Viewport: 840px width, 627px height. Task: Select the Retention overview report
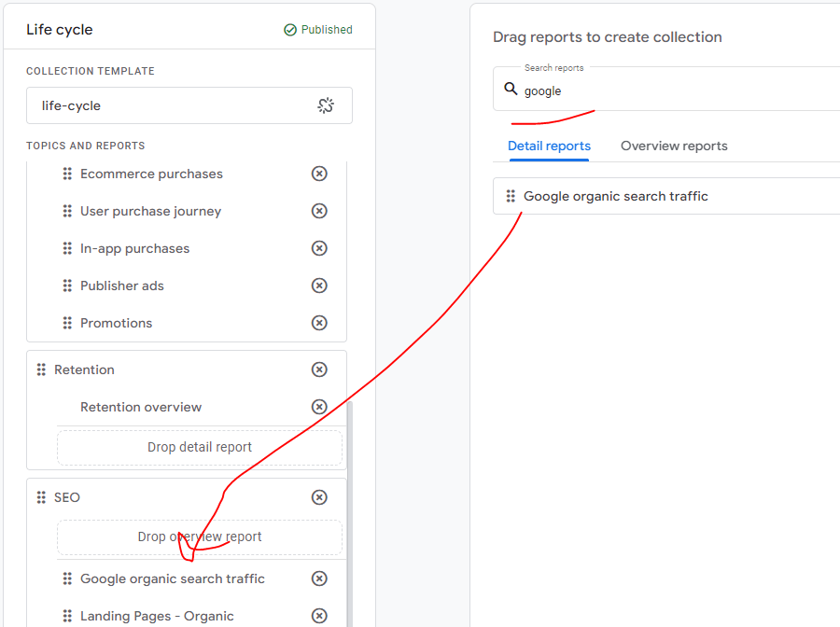point(141,407)
